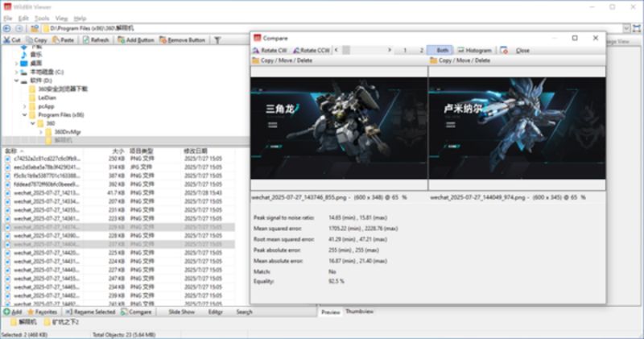Collapse the 360 folder node
The height and width of the screenshot is (339, 644).
tap(33, 123)
